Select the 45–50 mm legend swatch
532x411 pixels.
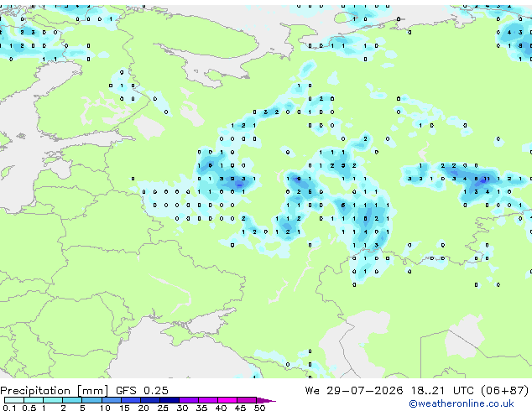(247, 400)
